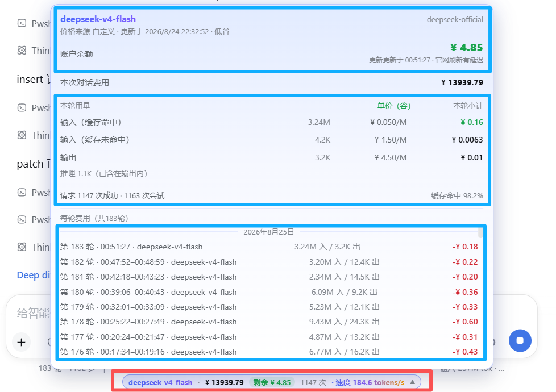Click the 请求 1147 次成功 · 1163 次尝试 line
556x392 pixels.
click(x=113, y=195)
